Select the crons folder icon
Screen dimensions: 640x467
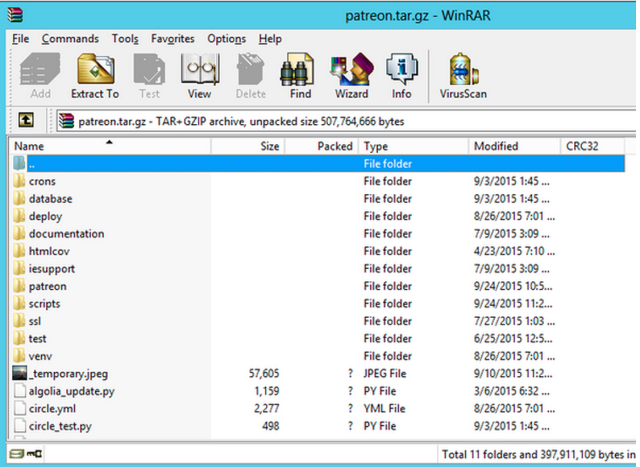coord(19,181)
